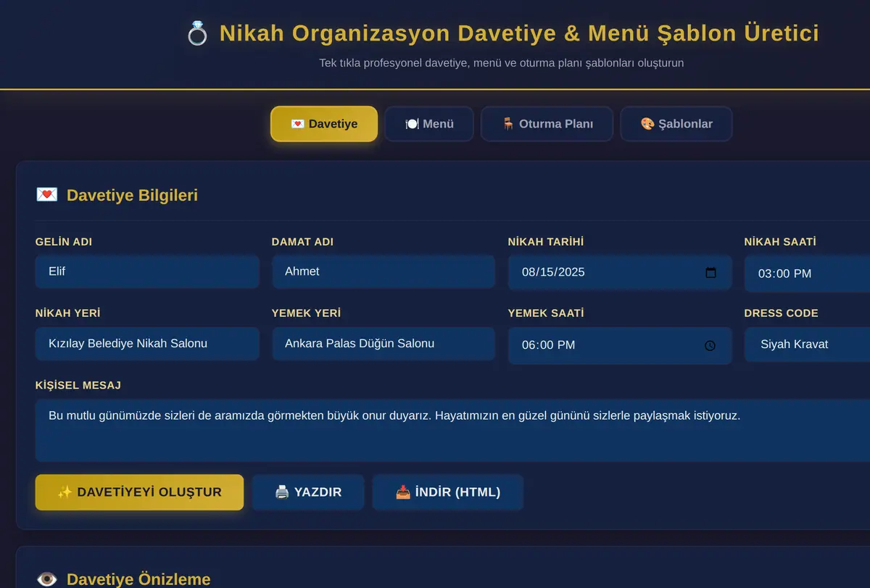Select the YEMEK SAATİ label
Viewport: 870px width, 588px height.
coord(546,313)
